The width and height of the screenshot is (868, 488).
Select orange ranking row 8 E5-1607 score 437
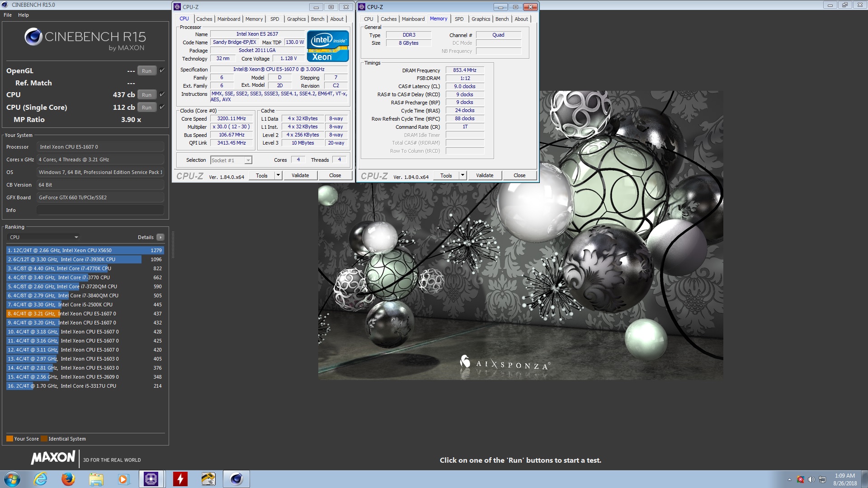click(85, 314)
